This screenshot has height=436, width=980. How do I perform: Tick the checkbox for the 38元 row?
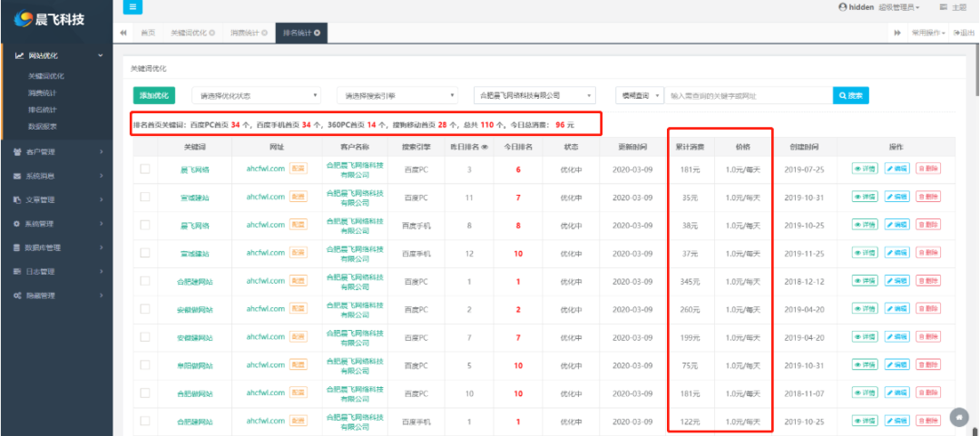coord(145,225)
